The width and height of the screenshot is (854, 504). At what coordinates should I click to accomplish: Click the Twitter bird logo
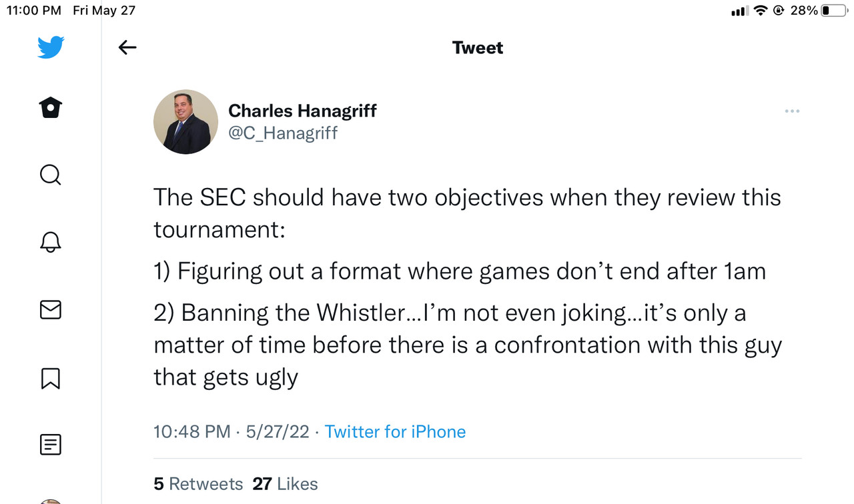point(51,47)
